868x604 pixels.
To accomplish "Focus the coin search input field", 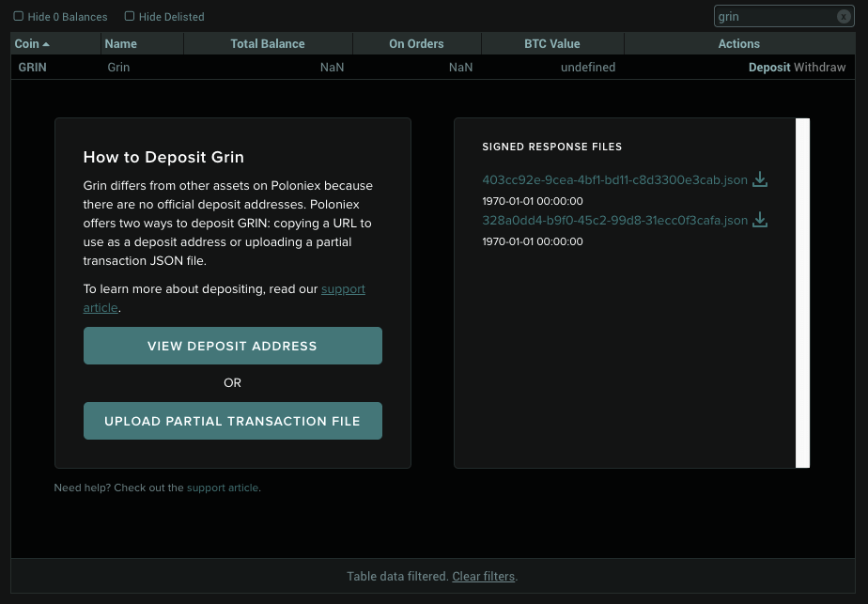I will pyautogui.click(x=774, y=16).
